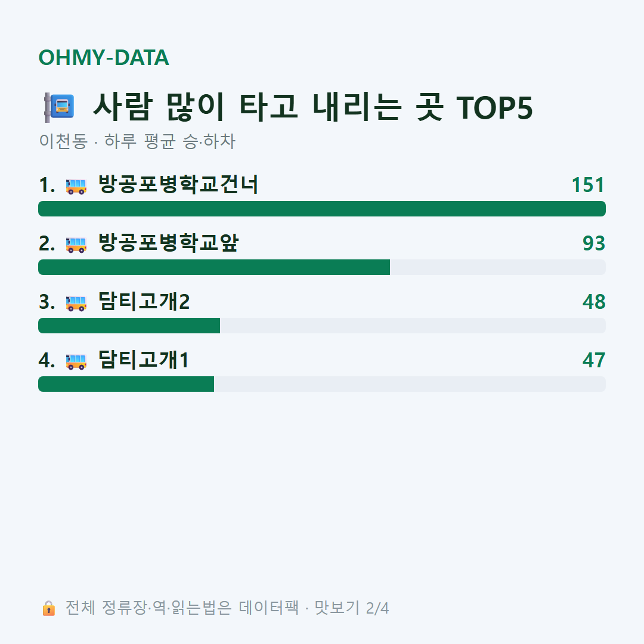
Task: Click the bus stop sign icon in title
Action: [59, 107]
